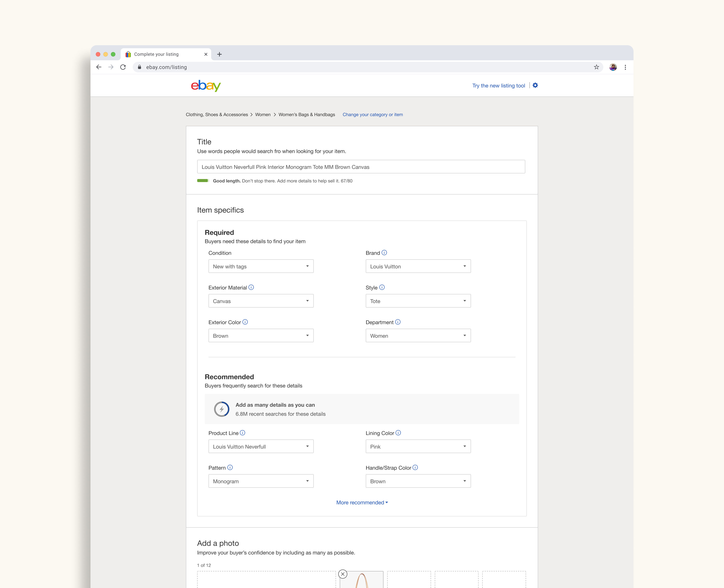The height and width of the screenshot is (588, 724).
Task: Click the browser address bar
Action: [x=368, y=67]
